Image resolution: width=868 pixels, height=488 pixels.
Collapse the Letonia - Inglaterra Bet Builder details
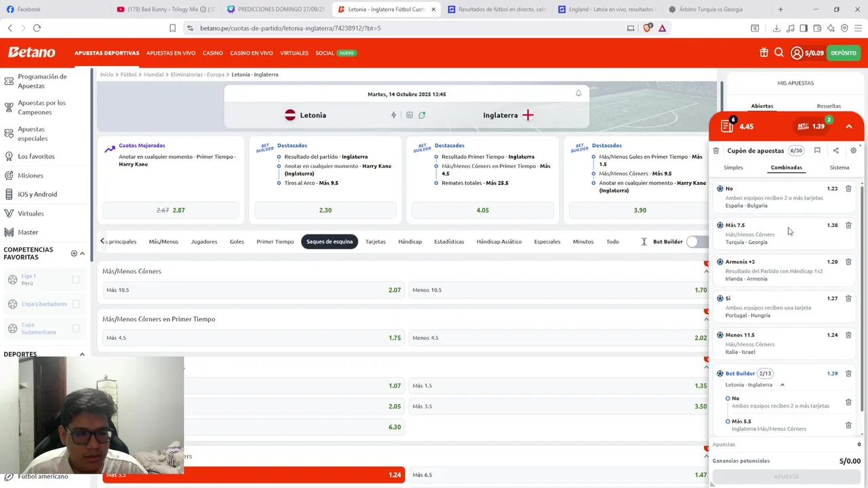[x=782, y=385]
